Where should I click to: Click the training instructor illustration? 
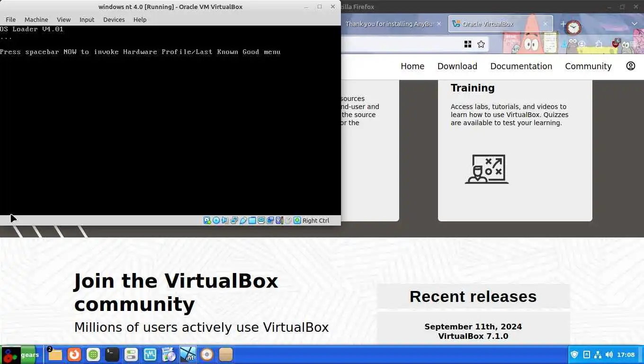click(x=487, y=169)
